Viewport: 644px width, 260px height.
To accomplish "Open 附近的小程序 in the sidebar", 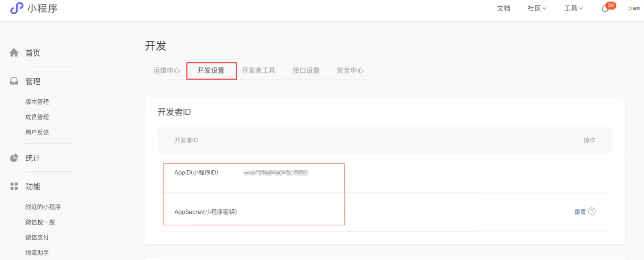I will (x=43, y=207).
